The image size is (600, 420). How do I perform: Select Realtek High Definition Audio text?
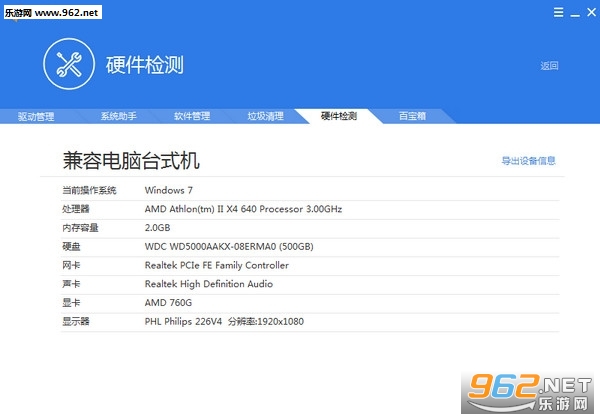coord(209,284)
